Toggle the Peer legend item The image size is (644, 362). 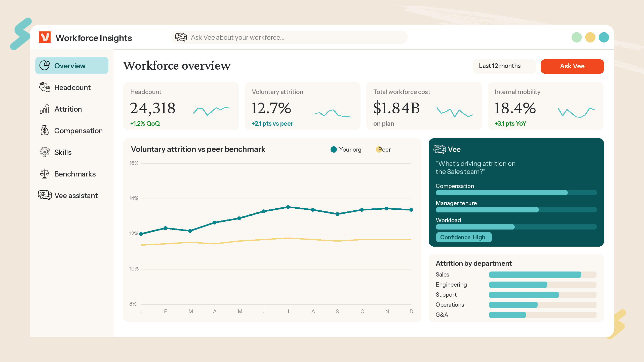point(383,150)
